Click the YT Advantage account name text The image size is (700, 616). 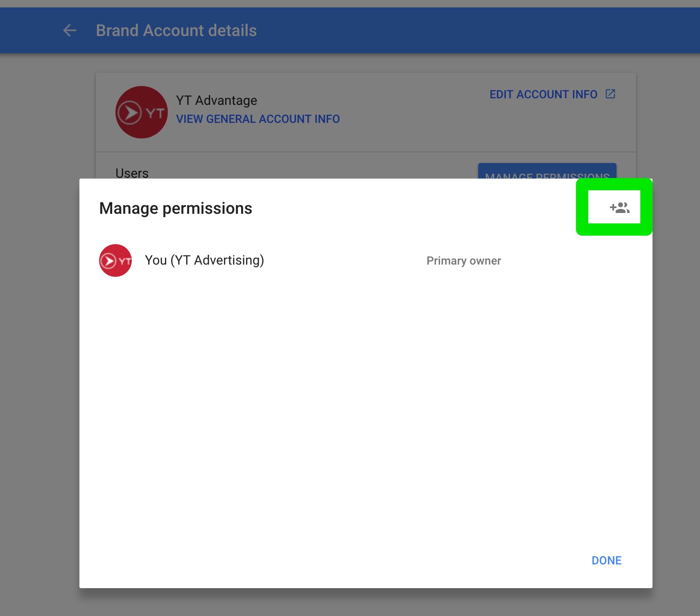tap(217, 100)
